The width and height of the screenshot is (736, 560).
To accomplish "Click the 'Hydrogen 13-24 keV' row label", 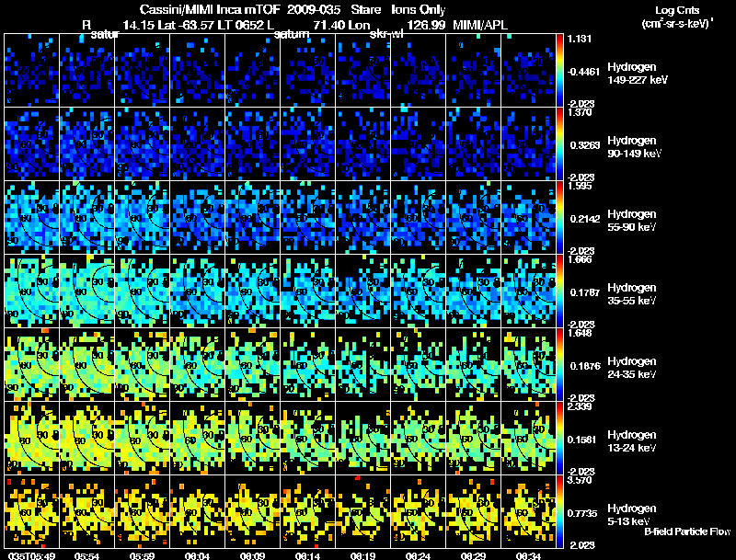I will pyautogui.click(x=632, y=440).
